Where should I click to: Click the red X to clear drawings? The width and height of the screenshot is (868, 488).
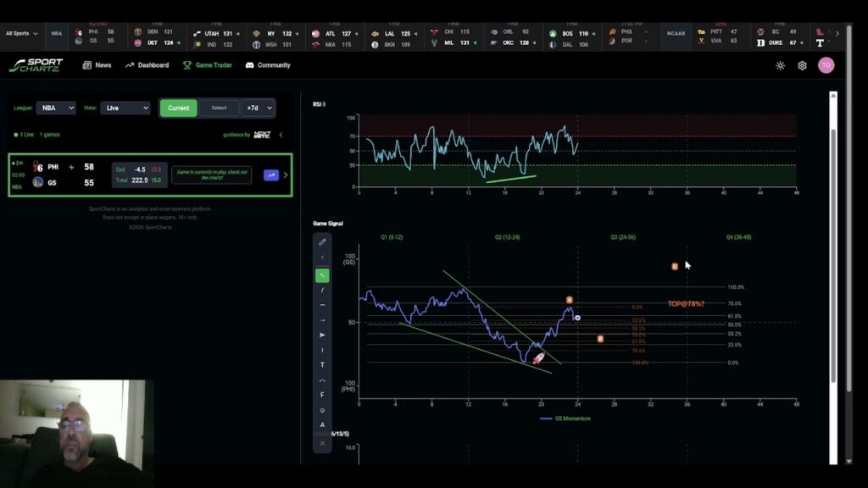point(322,443)
